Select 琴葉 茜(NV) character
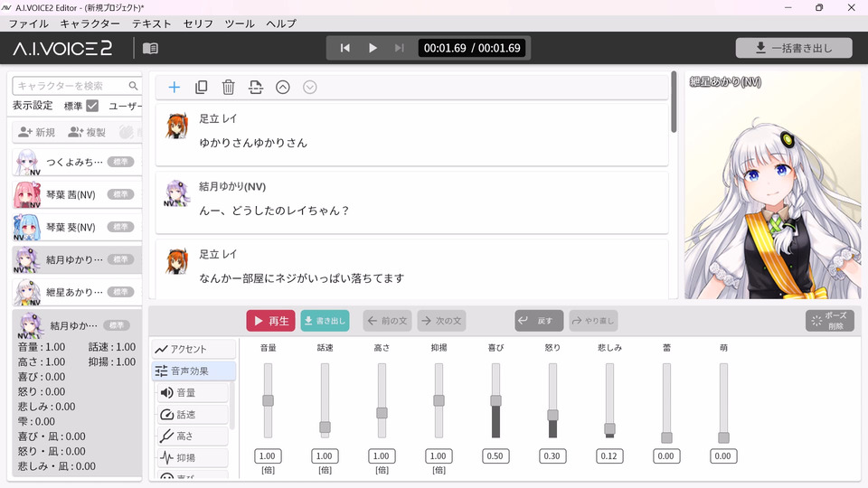 (x=77, y=195)
